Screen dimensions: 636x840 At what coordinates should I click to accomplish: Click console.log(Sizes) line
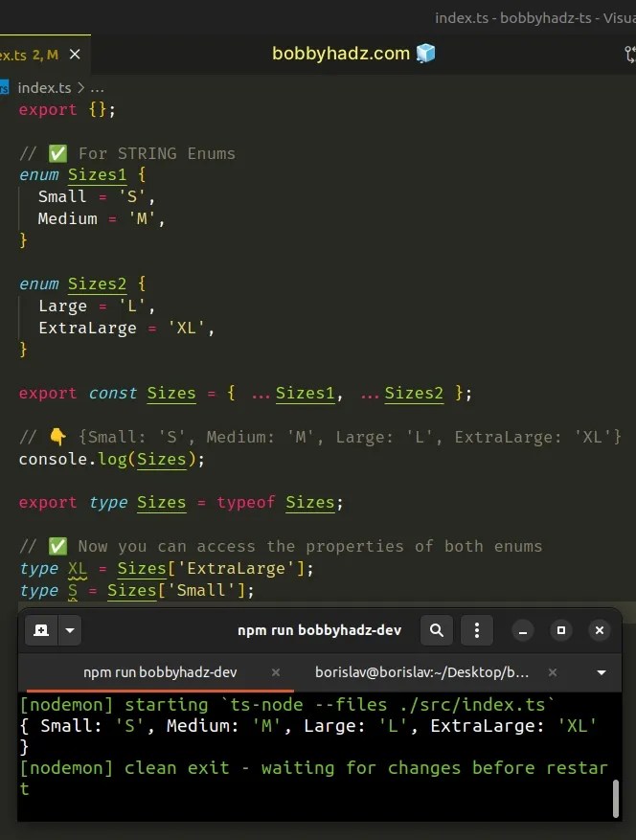coord(111,459)
